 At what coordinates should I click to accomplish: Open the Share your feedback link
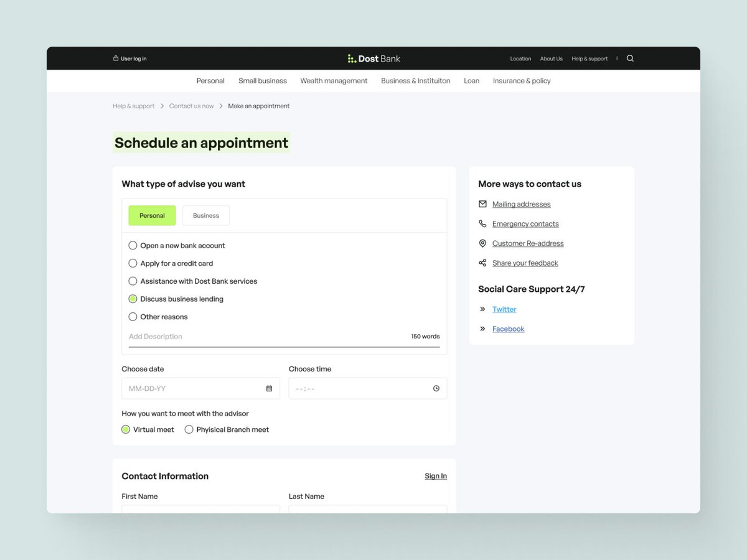coord(525,263)
